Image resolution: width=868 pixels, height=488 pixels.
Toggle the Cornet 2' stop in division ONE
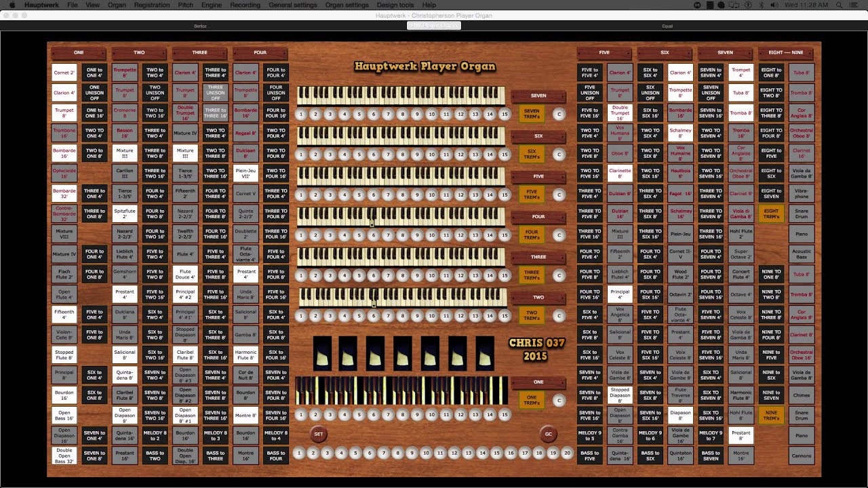[x=64, y=73]
